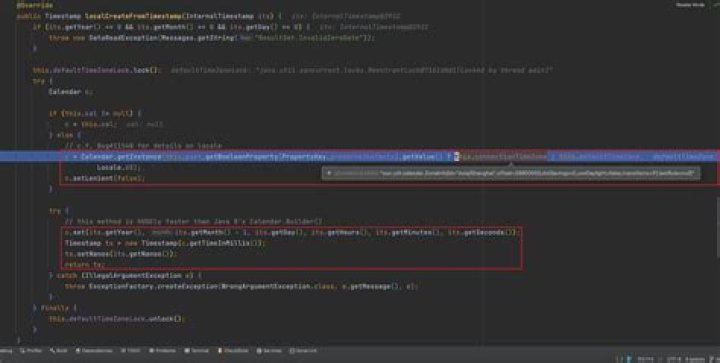The image size is (720, 363).
Task: Open the CheckStyle tool window
Action: [x=233, y=351]
